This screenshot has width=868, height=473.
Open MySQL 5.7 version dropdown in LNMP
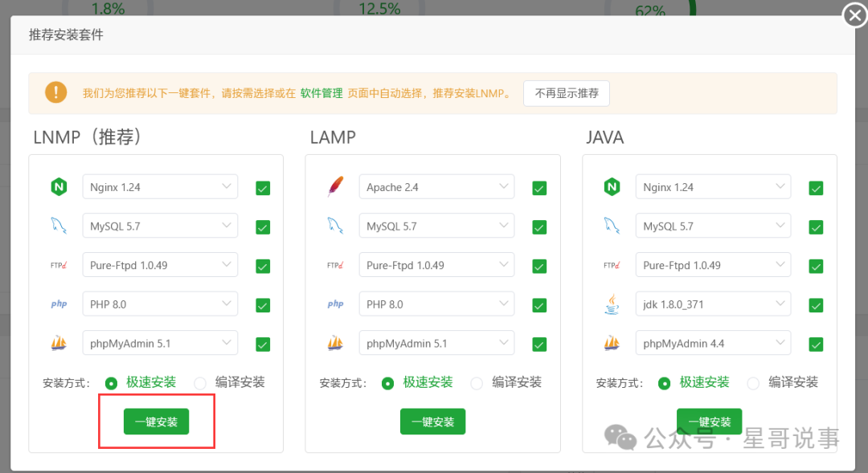pos(160,226)
